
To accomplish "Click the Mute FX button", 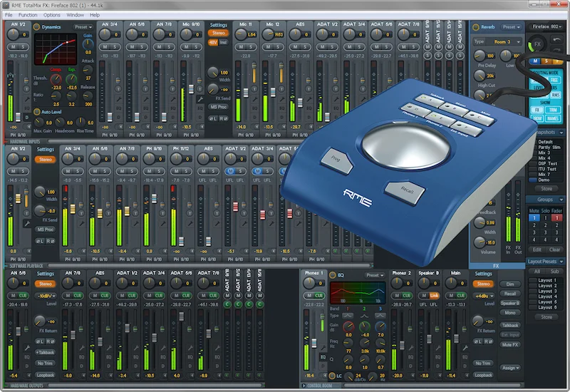I will point(510,344).
